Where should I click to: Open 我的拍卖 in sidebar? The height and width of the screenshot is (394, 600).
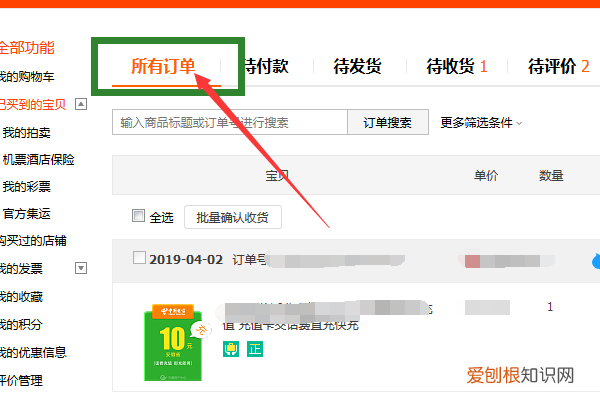tap(26, 132)
